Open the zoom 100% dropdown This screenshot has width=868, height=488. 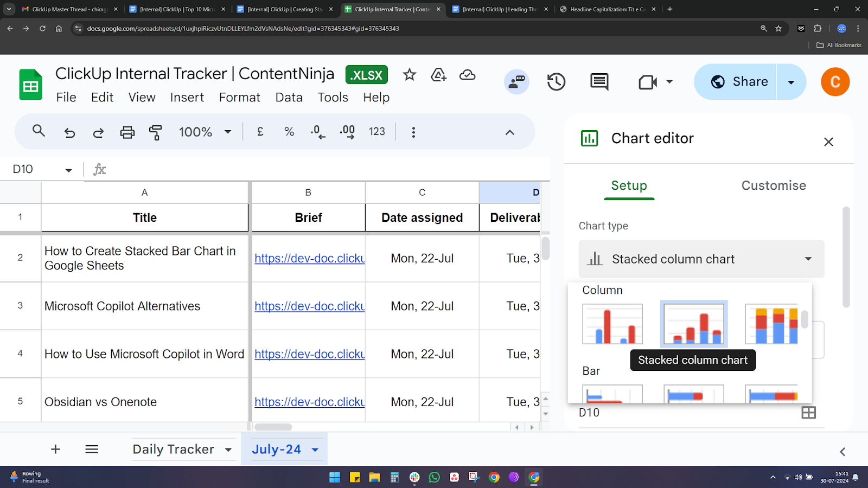coord(205,132)
